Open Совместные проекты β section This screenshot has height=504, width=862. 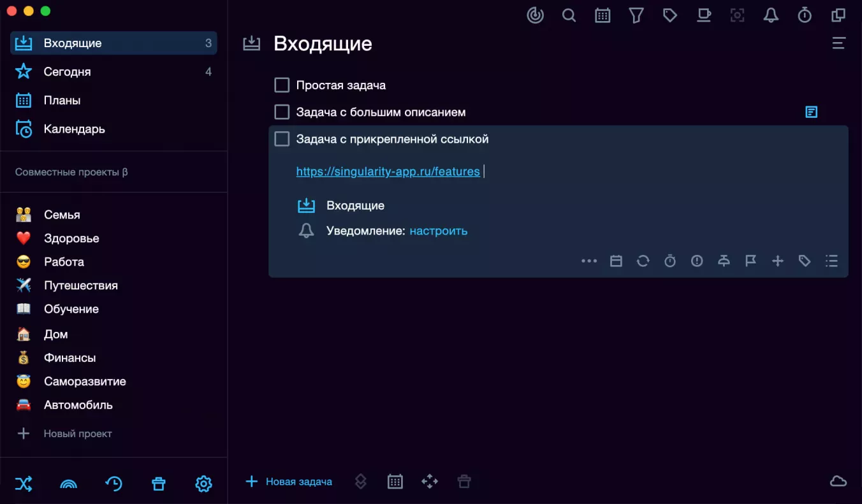[x=71, y=172]
